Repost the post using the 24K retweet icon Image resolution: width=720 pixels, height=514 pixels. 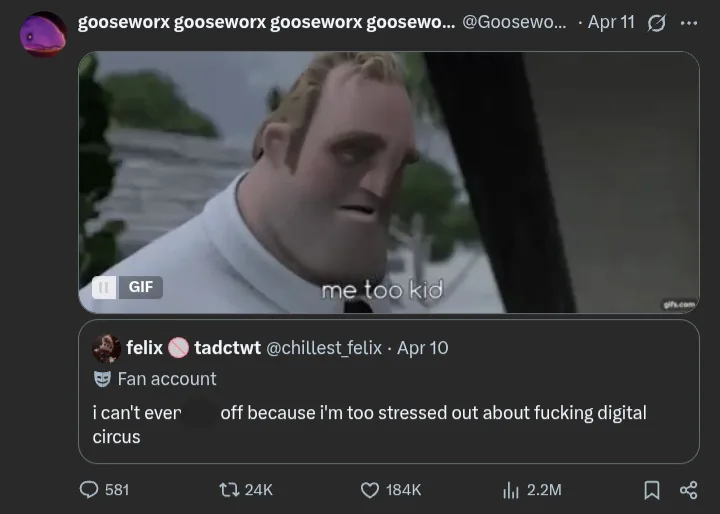pyautogui.click(x=228, y=490)
